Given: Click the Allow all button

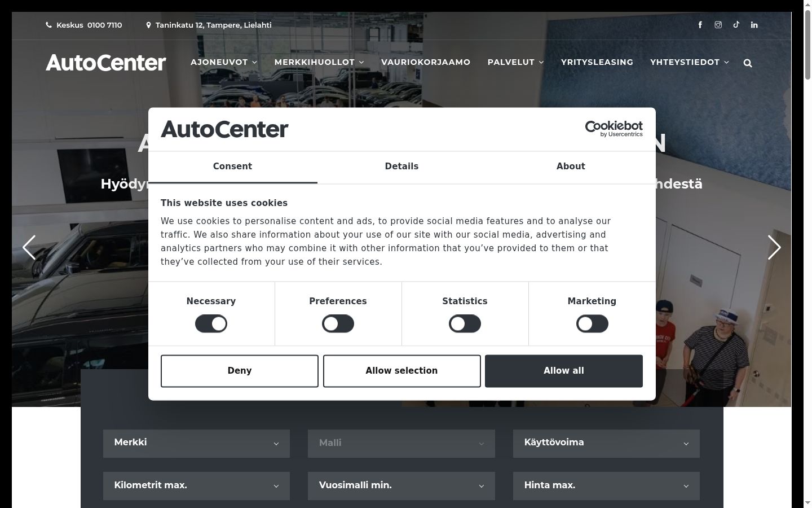Looking at the screenshot, I should coord(564,371).
